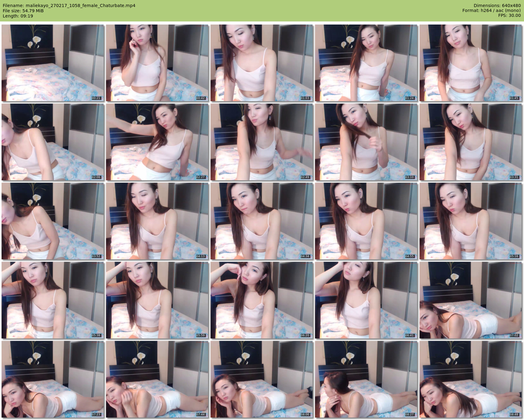Open the thumbnail stamped 02:06
Viewport: 524px width, 420px height.
click(x=53, y=142)
